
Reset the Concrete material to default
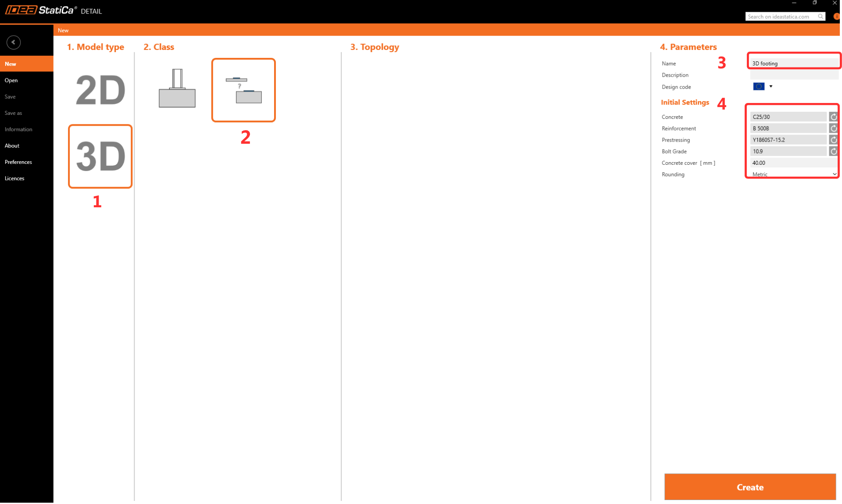[833, 117]
